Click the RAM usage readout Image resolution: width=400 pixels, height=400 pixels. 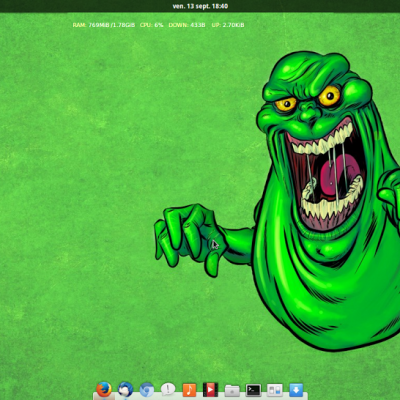pyautogui.click(x=104, y=25)
